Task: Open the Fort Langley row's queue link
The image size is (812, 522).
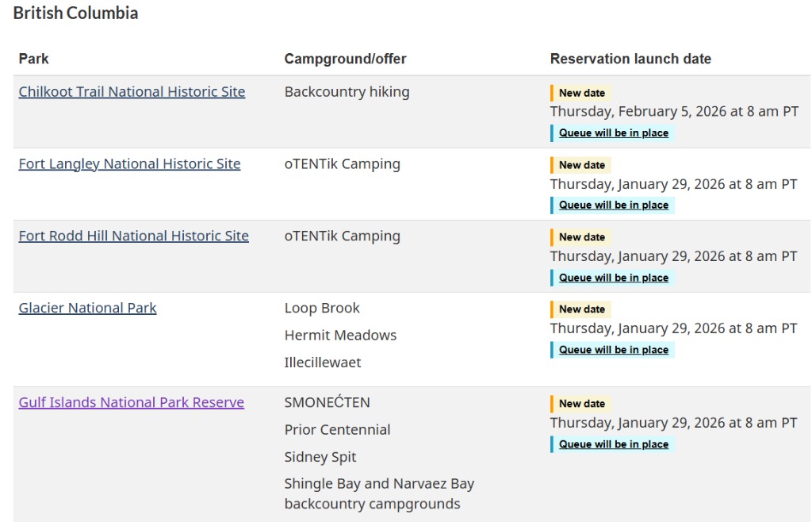Action: point(613,205)
